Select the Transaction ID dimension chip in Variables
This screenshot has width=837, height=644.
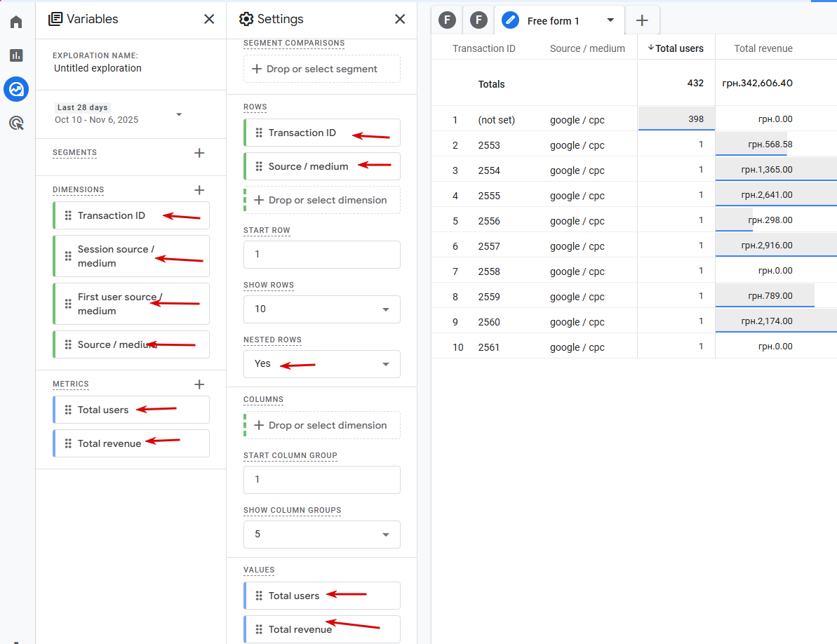[131, 215]
